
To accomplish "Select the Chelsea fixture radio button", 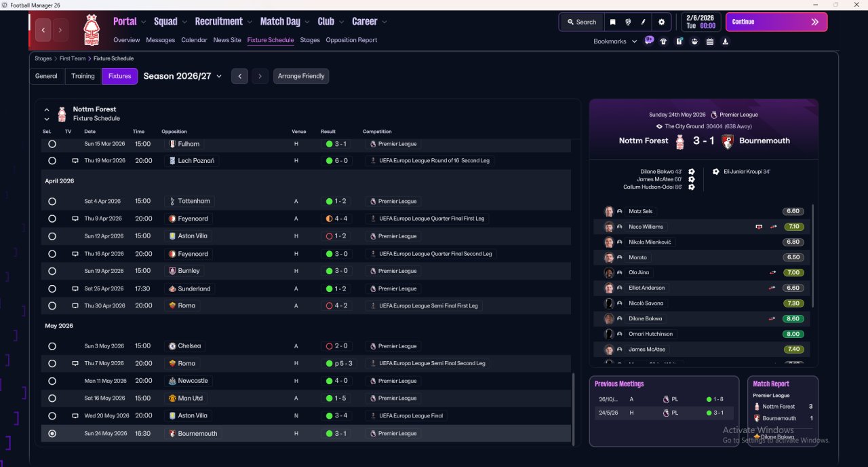I will (x=52, y=346).
